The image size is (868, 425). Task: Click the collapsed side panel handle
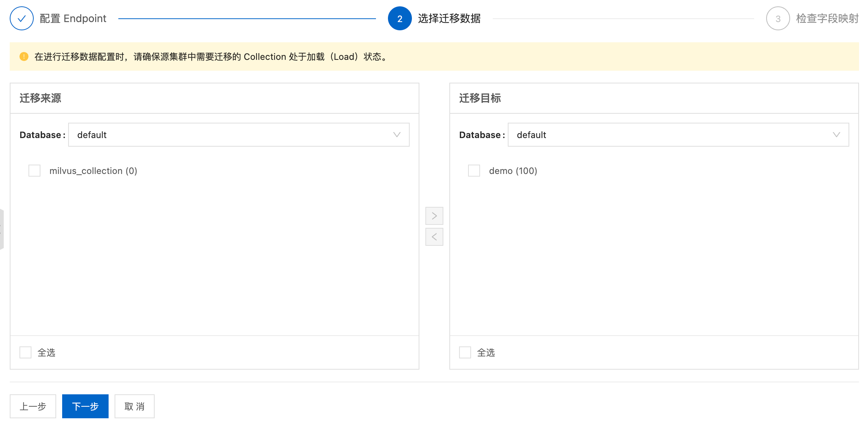[1, 229]
